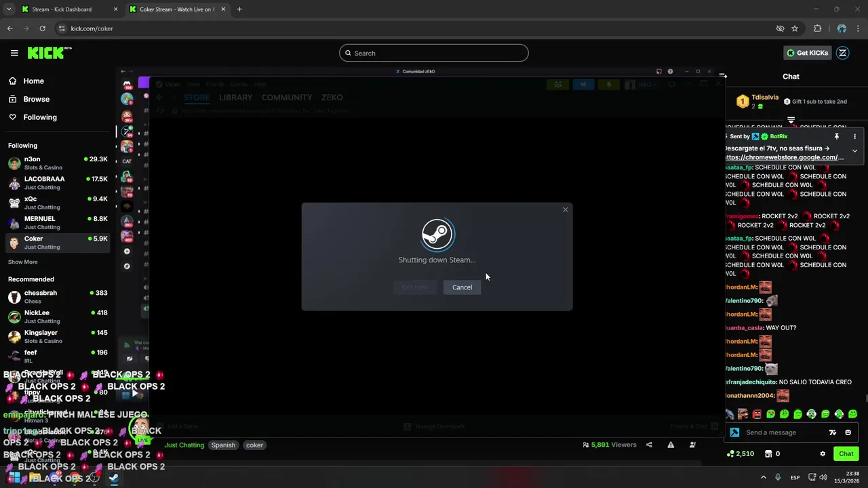Focus the Kick search field
Screen dimensions: 868x488
[x=434, y=53]
